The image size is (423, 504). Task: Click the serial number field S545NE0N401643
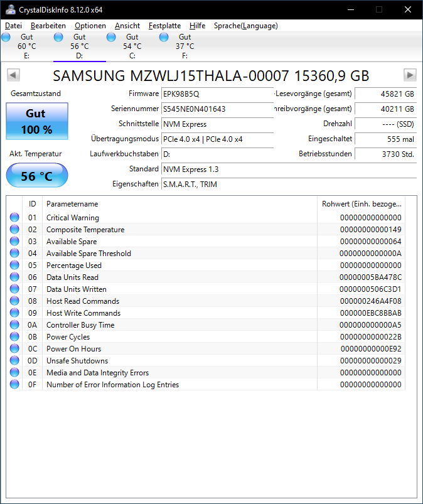(217, 109)
